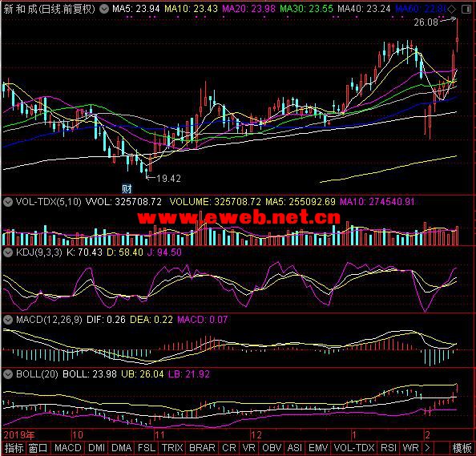Toggle the side panel icon at top right
This screenshot has height=456, width=476.
[466, 10]
